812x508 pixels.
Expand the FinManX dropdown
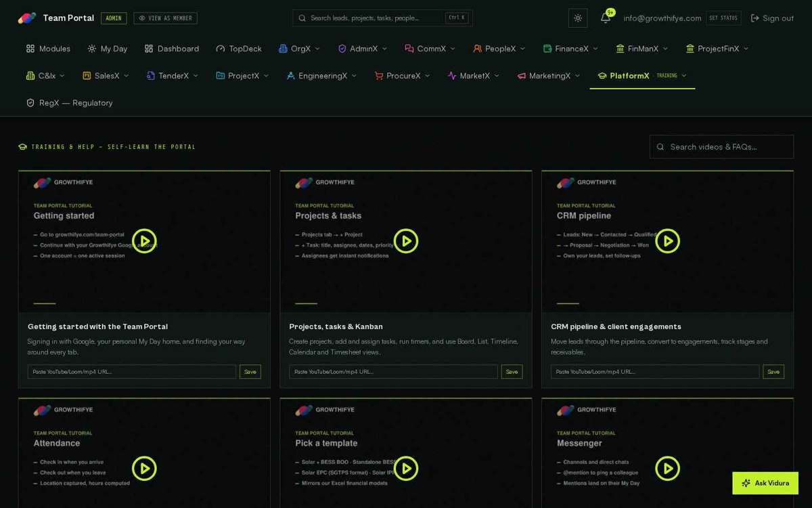tap(642, 49)
